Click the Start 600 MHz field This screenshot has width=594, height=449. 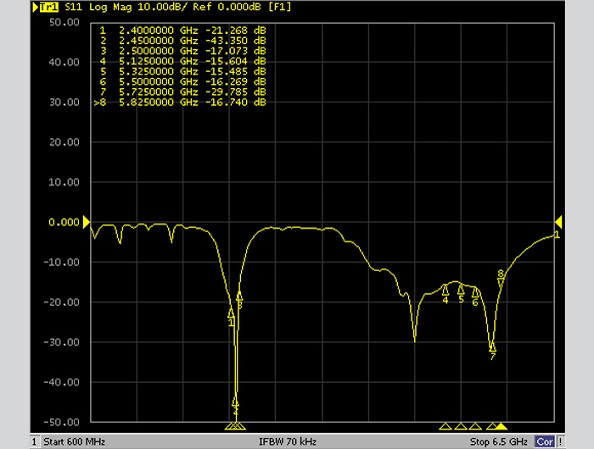[74, 442]
